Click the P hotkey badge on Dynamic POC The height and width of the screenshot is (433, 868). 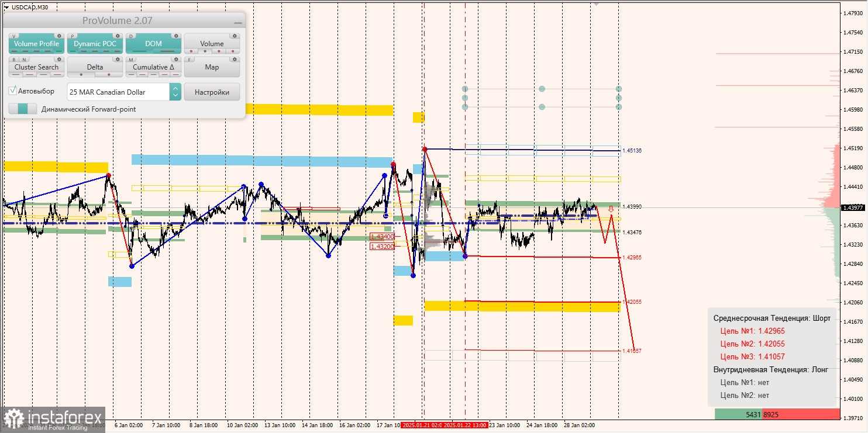[x=72, y=36]
